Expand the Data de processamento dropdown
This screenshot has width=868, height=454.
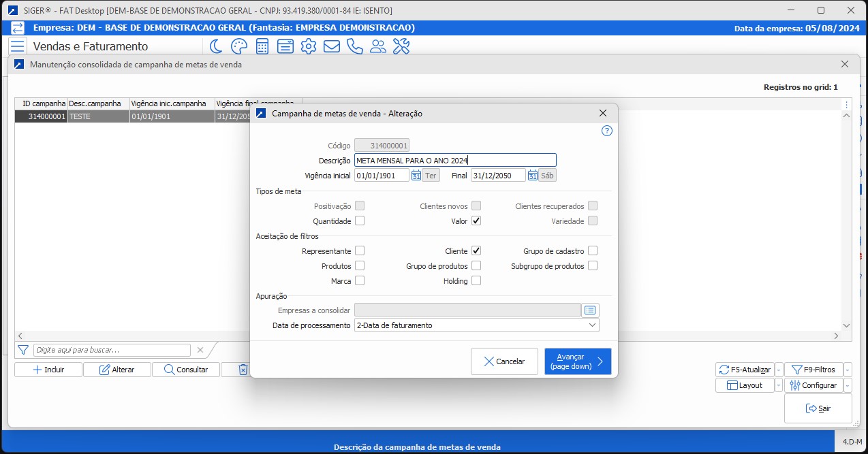[x=592, y=325]
